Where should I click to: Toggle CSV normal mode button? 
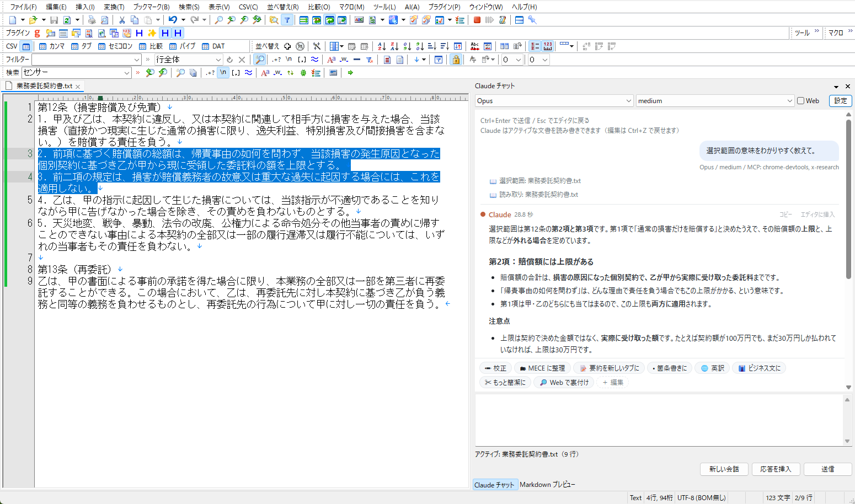click(x=26, y=46)
